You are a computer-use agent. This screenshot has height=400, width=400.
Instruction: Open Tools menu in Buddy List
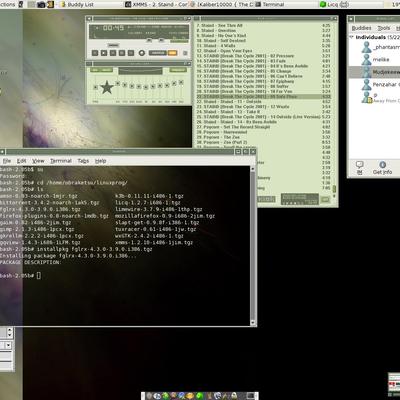[x=384, y=28]
